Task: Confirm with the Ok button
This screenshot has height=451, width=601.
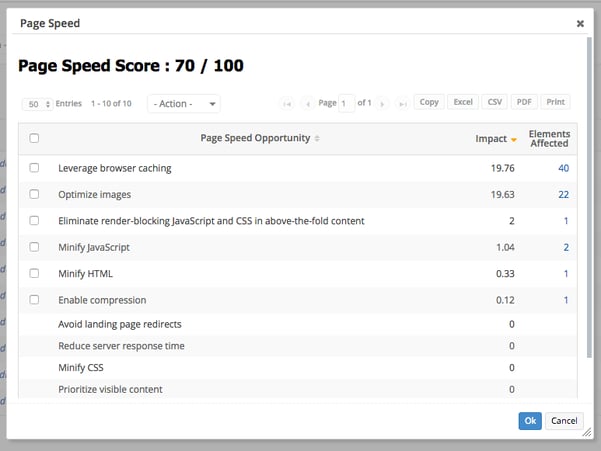Action: [x=530, y=421]
